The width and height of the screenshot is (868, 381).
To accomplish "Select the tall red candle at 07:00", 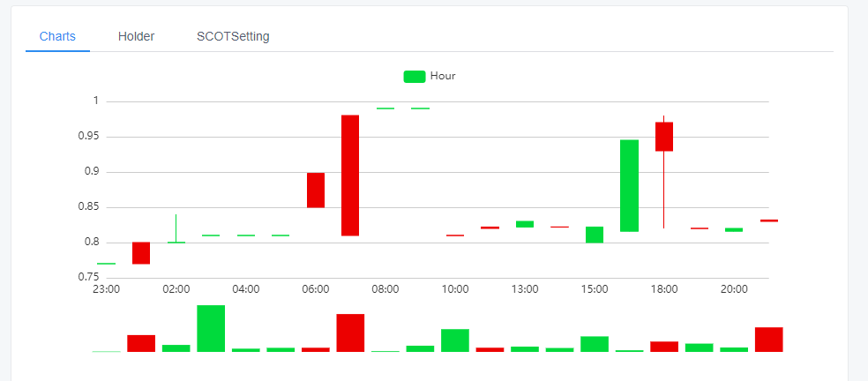I will [x=350, y=176].
